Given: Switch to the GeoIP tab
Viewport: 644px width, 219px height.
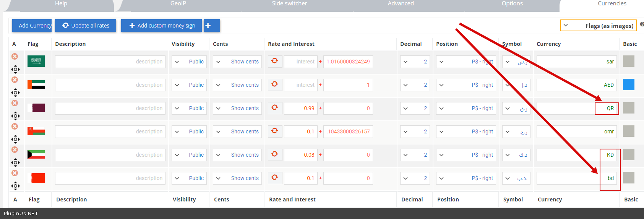Looking at the screenshot, I should (178, 4).
